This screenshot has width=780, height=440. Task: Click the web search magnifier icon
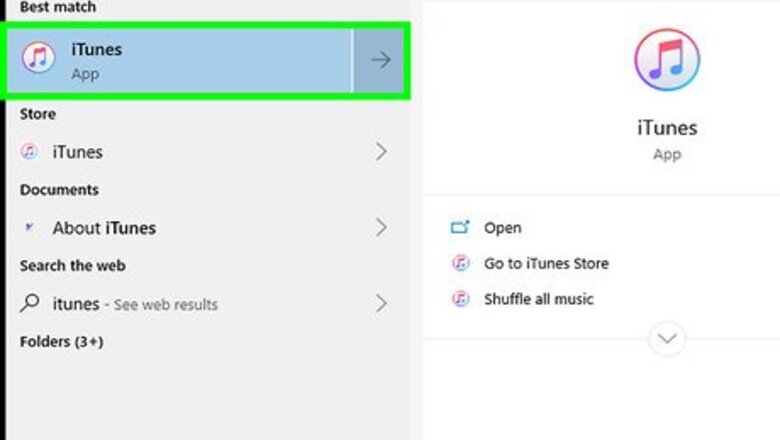[x=31, y=303]
